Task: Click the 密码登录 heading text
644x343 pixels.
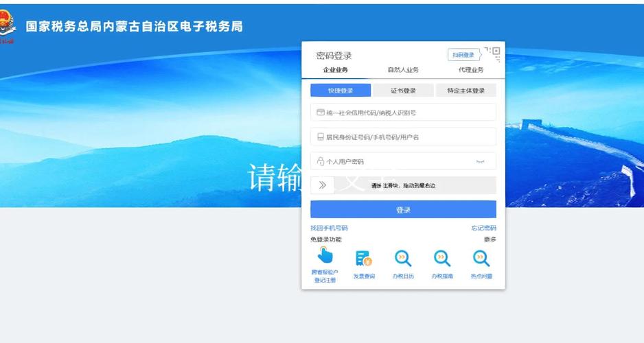Action: (x=334, y=56)
